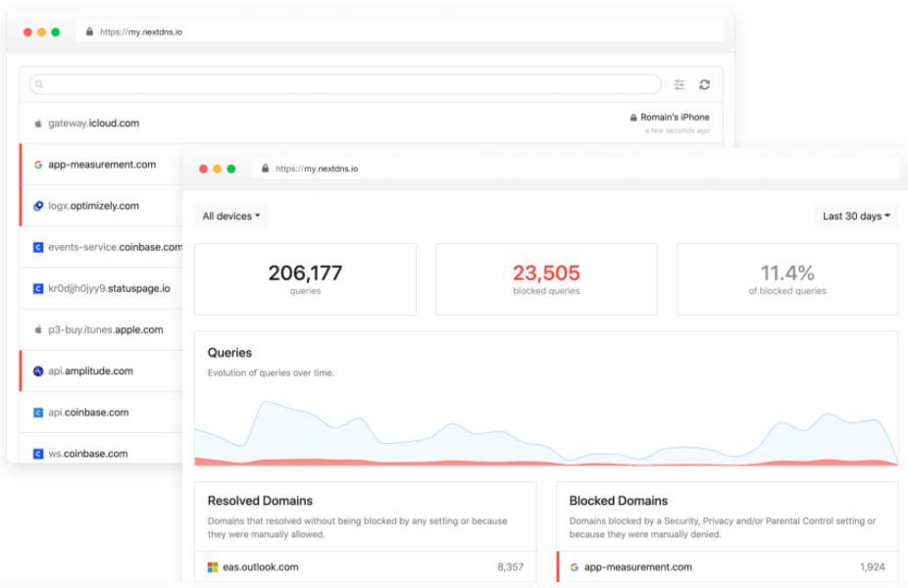
Task: Click the Coinbase icon beside ws.coinbase.com
Action: click(38, 454)
